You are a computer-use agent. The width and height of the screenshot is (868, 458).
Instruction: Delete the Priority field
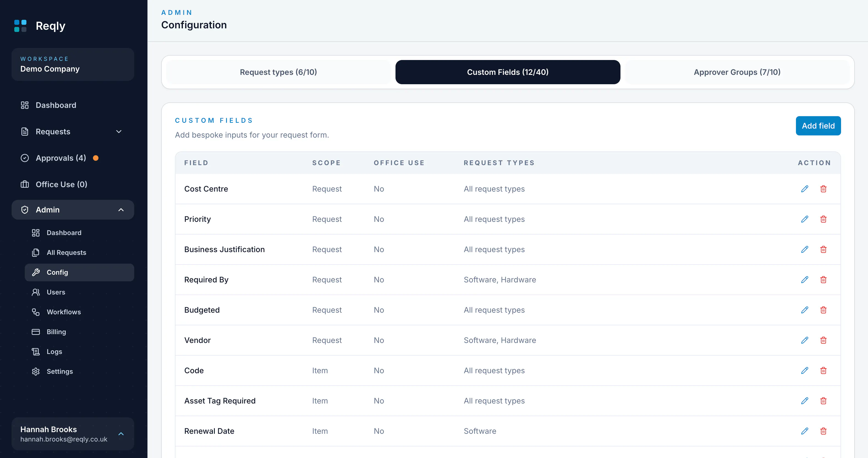pyautogui.click(x=823, y=219)
